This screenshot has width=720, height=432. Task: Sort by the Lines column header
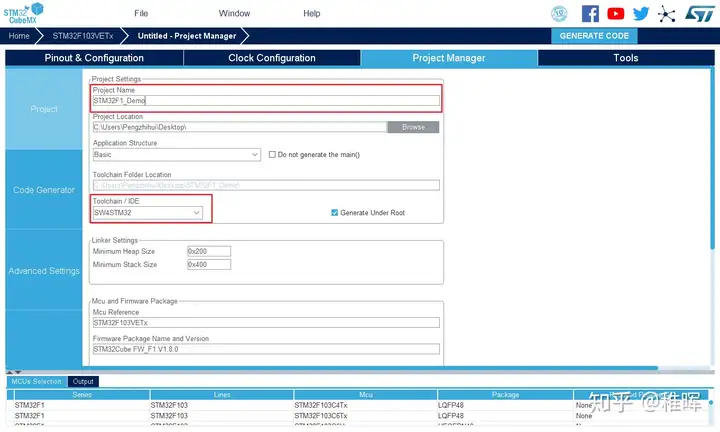(222, 394)
